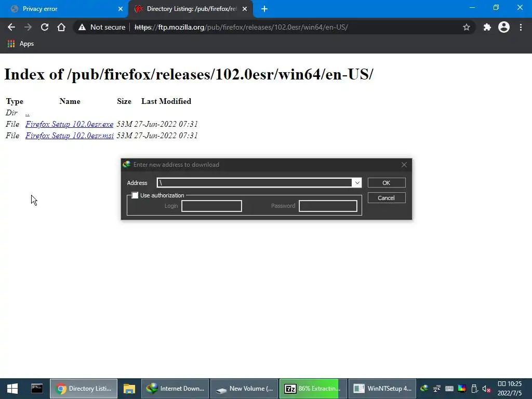Click the Index of page heading
This screenshot has height=399, width=532.
[189, 74]
